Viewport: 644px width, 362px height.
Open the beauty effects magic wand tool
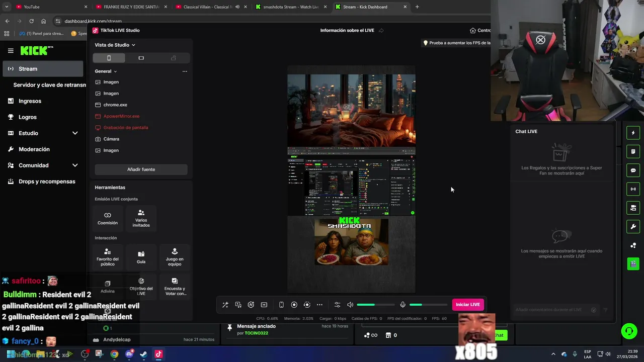point(225,305)
